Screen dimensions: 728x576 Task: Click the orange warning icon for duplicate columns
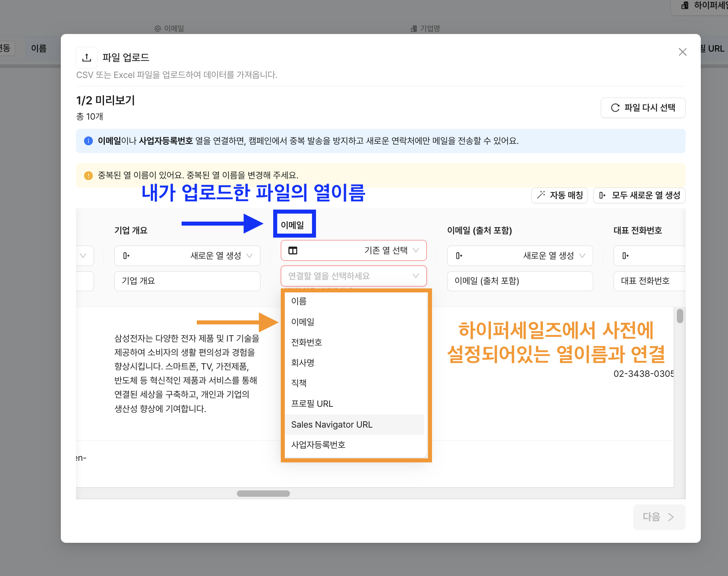pyautogui.click(x=88, y=176)
